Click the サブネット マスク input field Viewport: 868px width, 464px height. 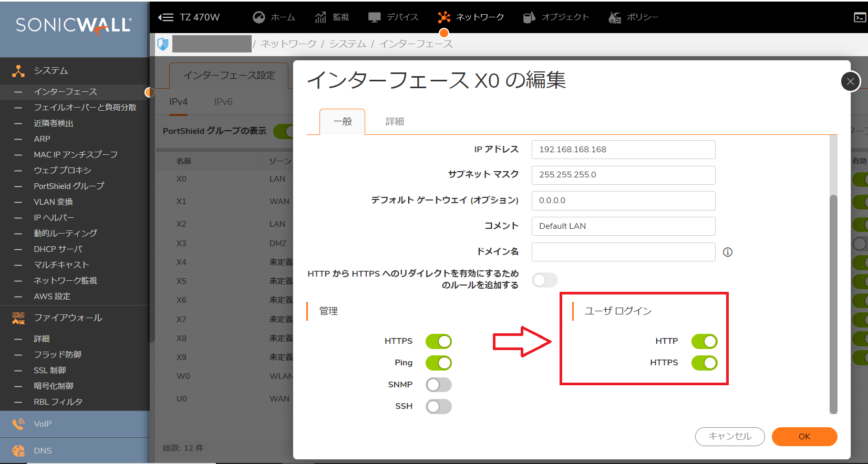[624, 175]
